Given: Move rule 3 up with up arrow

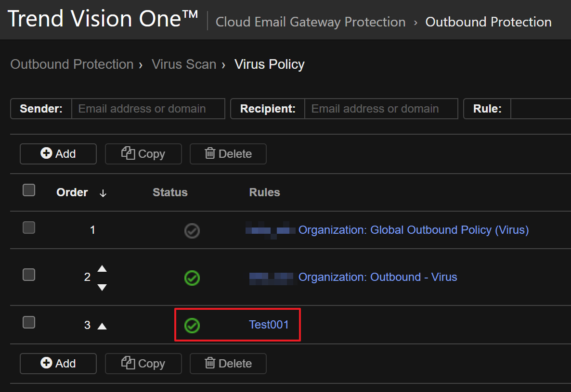Looking at the screenshot, I should (102, 326).
